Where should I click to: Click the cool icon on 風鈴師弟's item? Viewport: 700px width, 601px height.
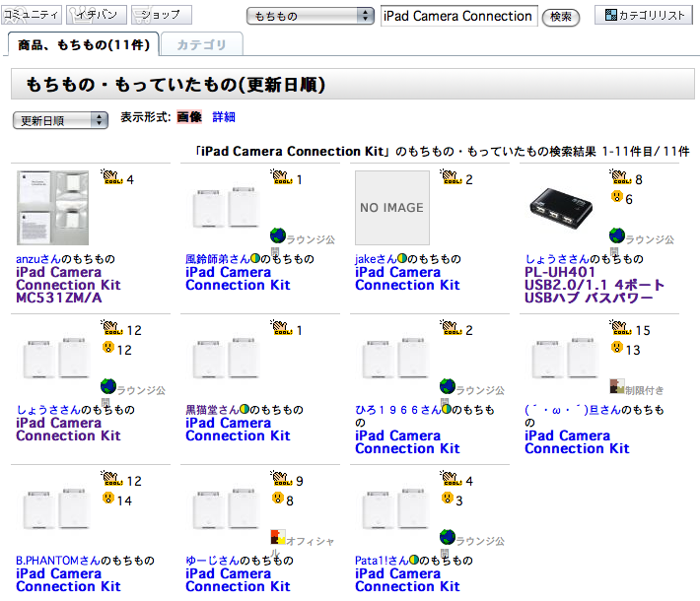click(281, 177)
